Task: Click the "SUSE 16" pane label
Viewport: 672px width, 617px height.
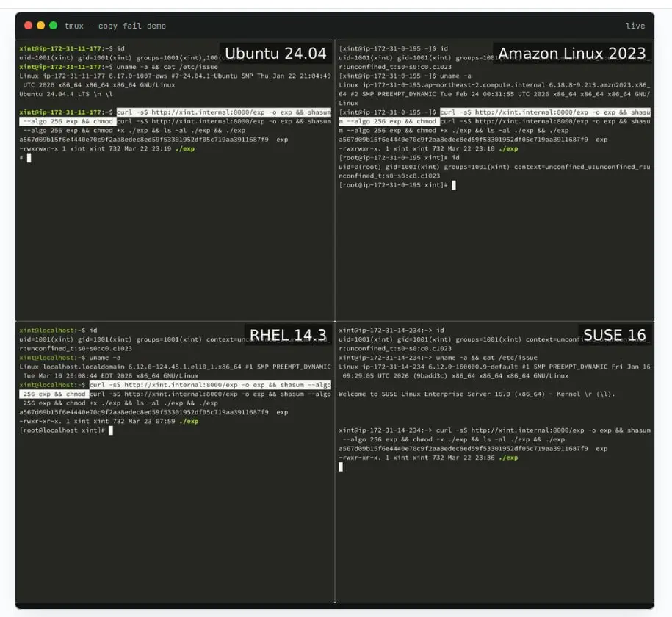Action: pos(614,335)
